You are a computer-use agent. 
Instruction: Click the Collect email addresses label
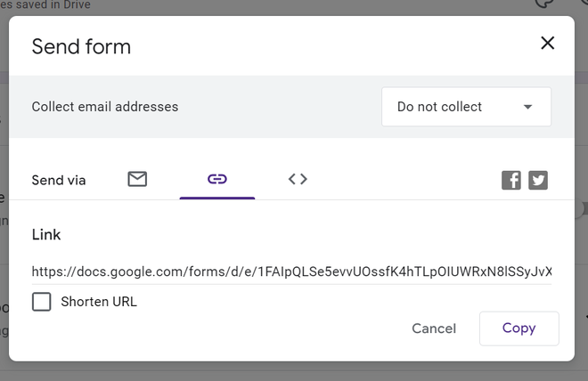coord(105,107)
